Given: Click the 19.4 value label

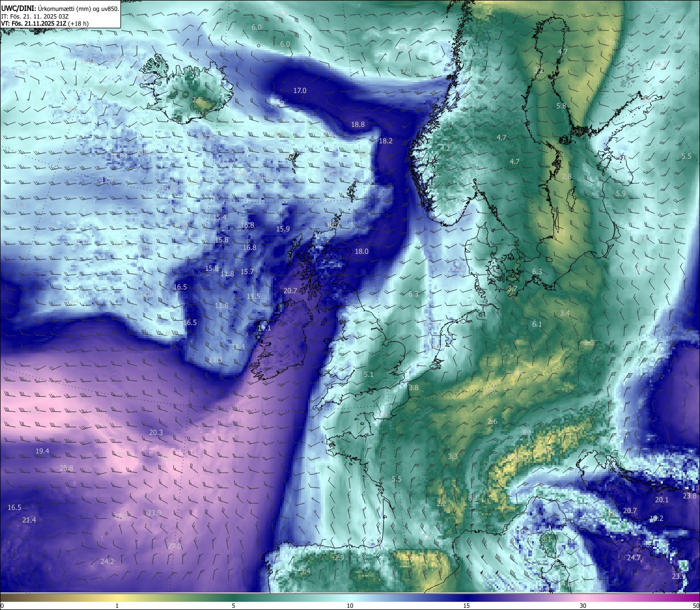Looking at the screenshot, I should (x=42, y=451).
